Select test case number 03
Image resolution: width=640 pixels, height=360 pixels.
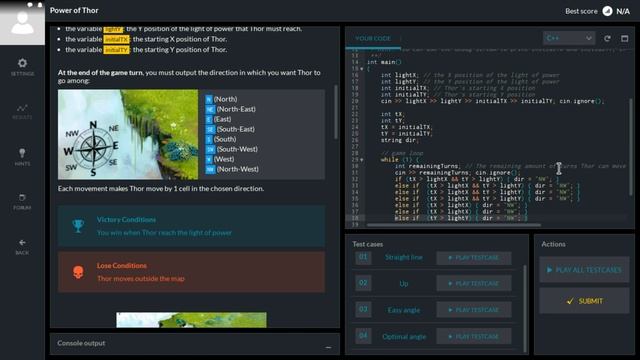(363, 309)
